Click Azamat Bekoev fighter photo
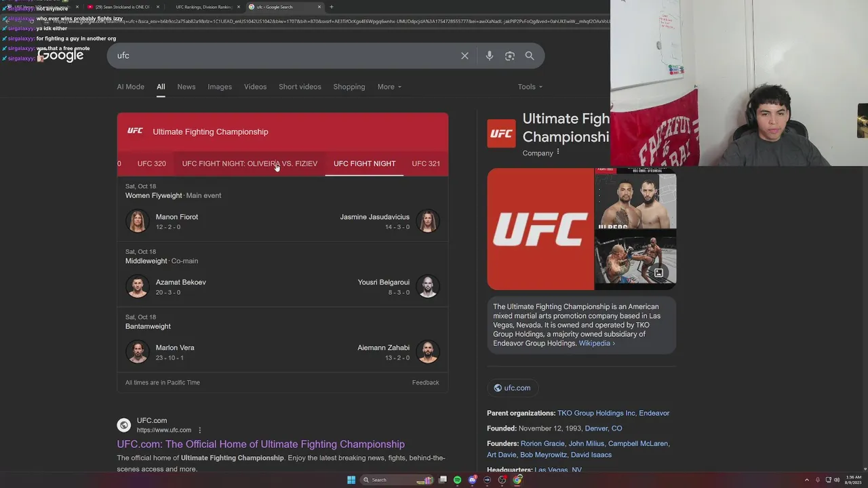 137,286
